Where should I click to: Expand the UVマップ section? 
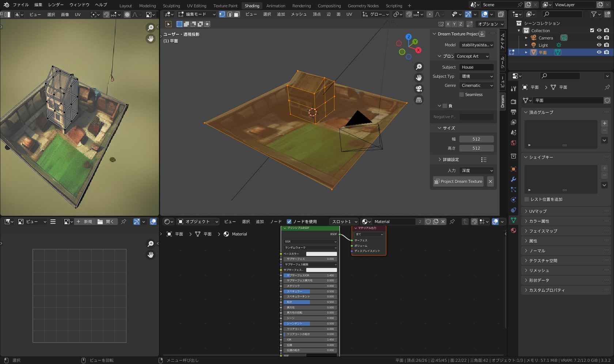click(x=538, y=211)
